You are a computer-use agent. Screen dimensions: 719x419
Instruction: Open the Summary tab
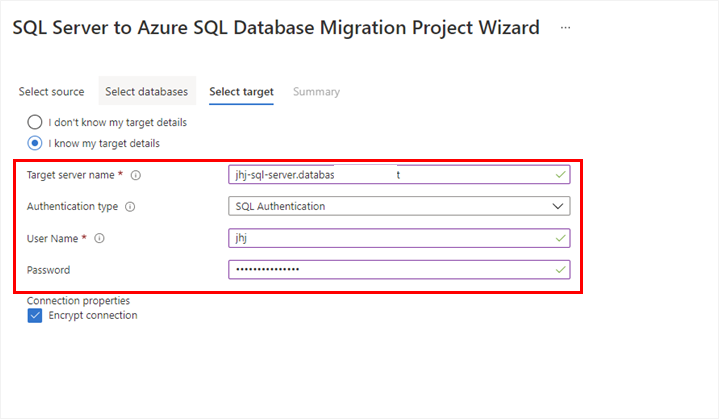click(x=316, y=91)
